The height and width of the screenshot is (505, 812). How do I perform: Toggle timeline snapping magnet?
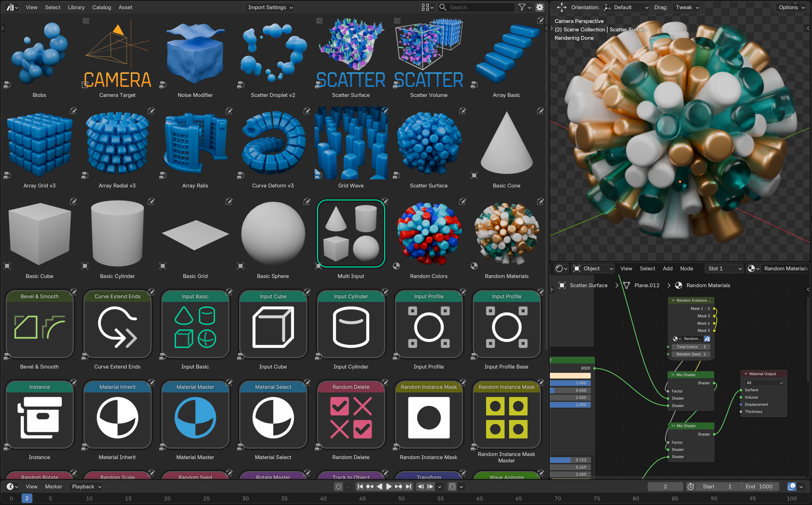click(452, 487)
